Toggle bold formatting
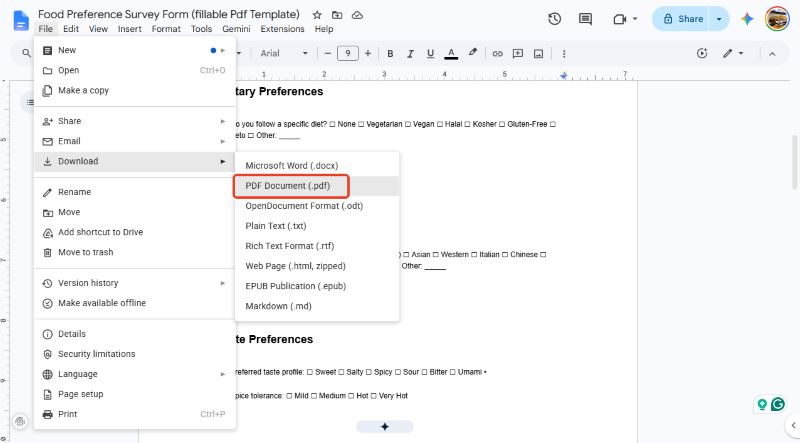This screenshot has width=800, height=443. coord(390,53)
